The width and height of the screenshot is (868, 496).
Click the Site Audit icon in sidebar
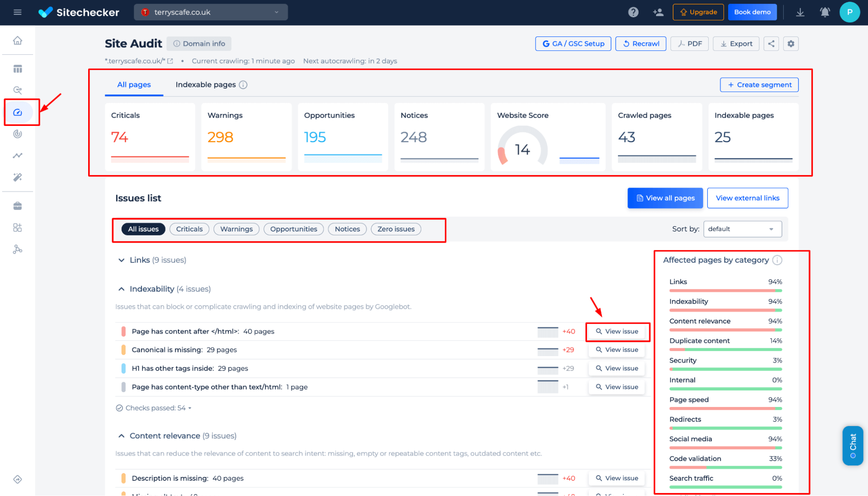(18, 112)
